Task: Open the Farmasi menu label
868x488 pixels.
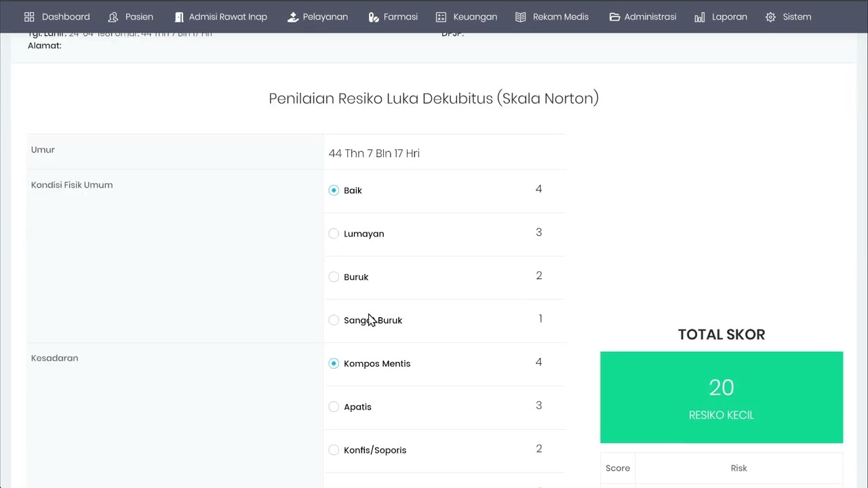Action: coord(401,17)
